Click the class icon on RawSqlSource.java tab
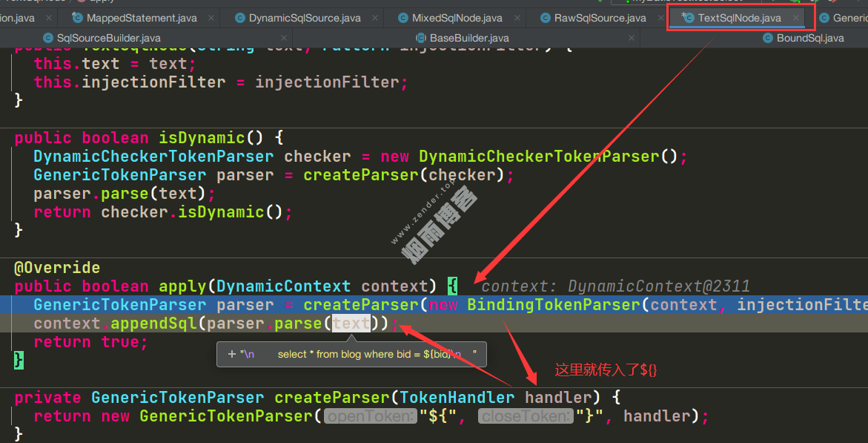 tap(546, 17)
